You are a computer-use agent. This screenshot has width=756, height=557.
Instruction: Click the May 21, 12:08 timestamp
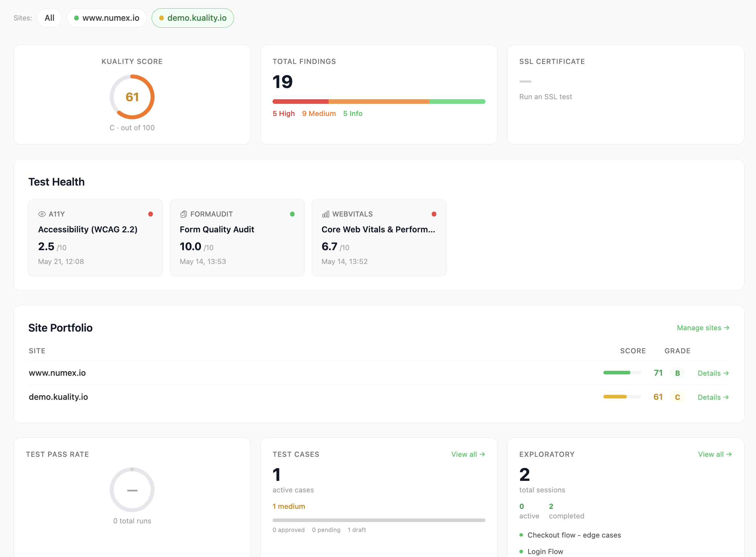coord(61,262)
